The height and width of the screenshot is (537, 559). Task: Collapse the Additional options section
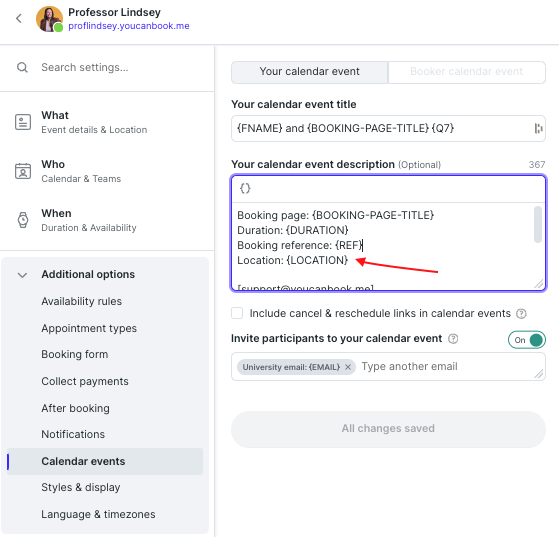click(22, 275)
